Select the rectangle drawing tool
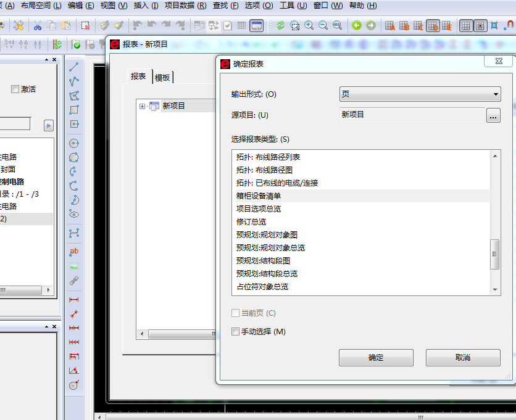516x420 pixels. coord(74,110)
